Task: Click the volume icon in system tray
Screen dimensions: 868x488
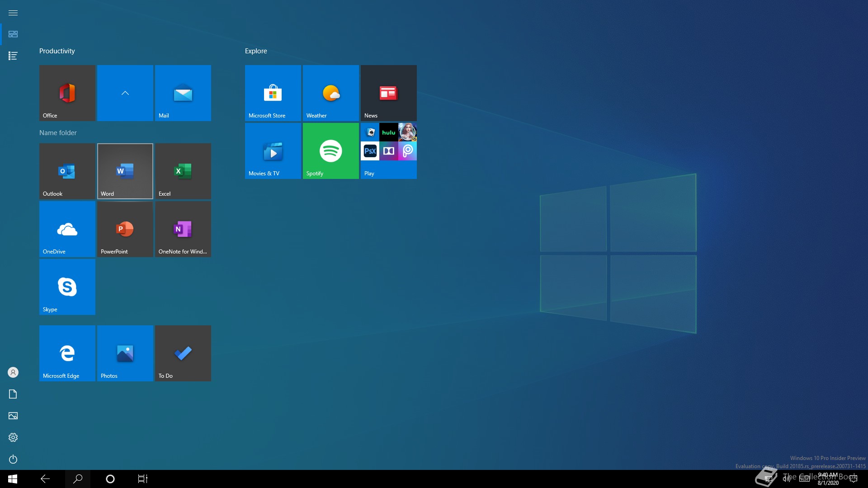Action: coord(787,479)
